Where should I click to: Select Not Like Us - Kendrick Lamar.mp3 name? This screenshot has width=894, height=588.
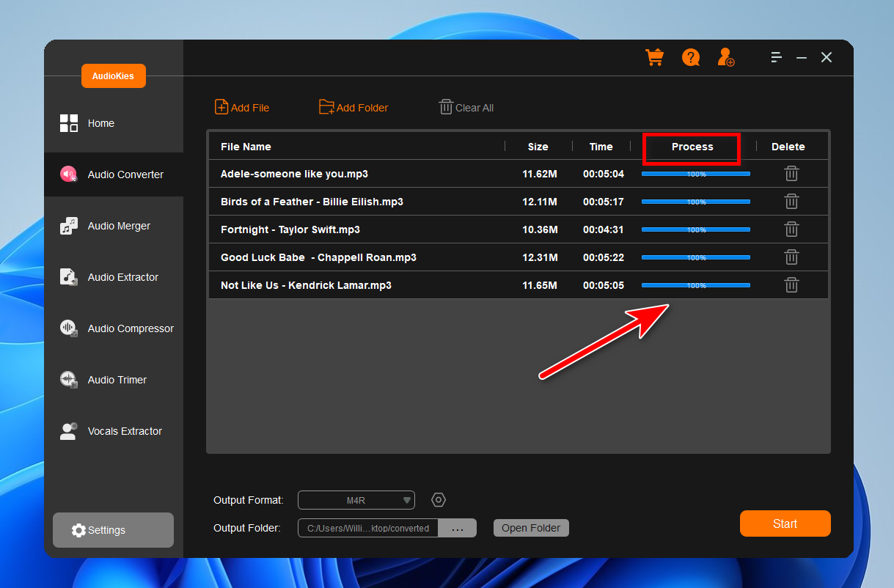[306, 285]
